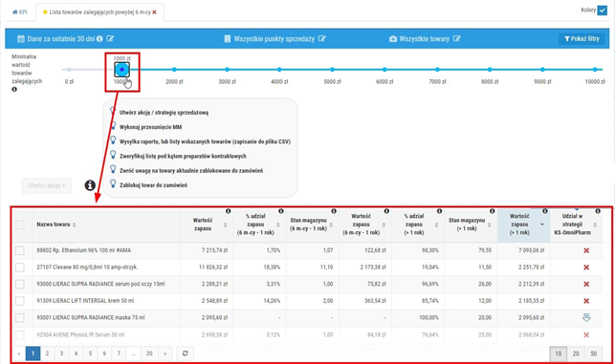Click strategy icon in LIERAC maska 75 ml row
Image resolution: width=615 pixels, height=364 pixels.
pos(586,318)
